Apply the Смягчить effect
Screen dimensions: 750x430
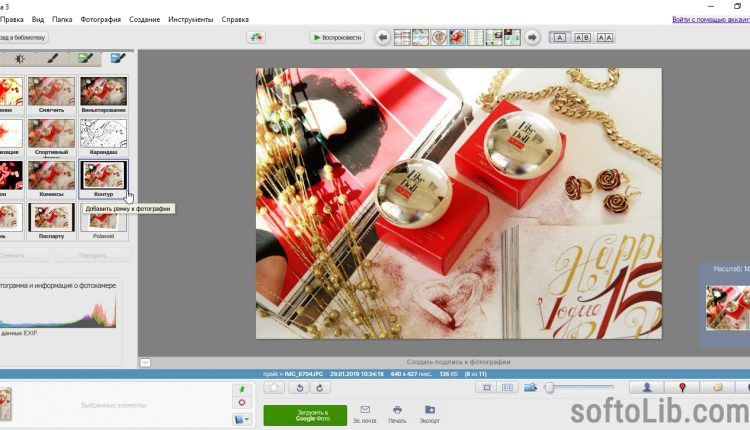pos(51,94)
